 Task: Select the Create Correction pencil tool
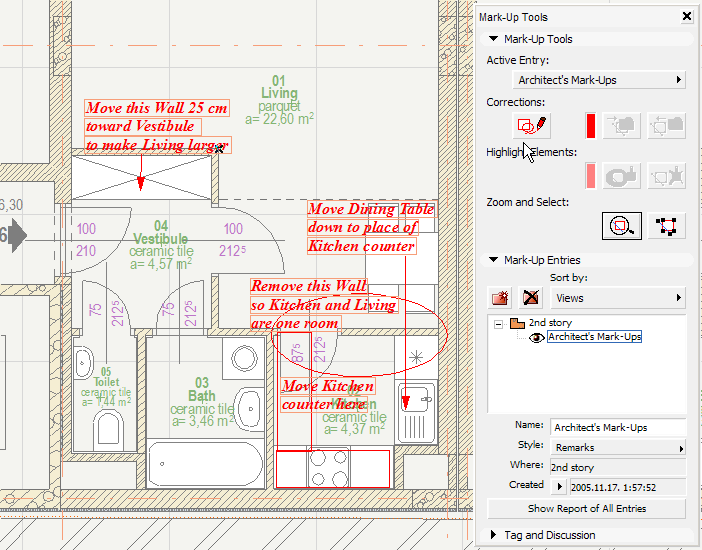(531, 125)
